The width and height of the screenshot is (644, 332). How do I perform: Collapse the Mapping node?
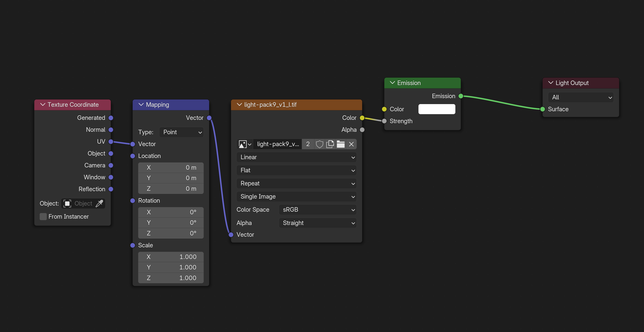(x=141, y=105)
